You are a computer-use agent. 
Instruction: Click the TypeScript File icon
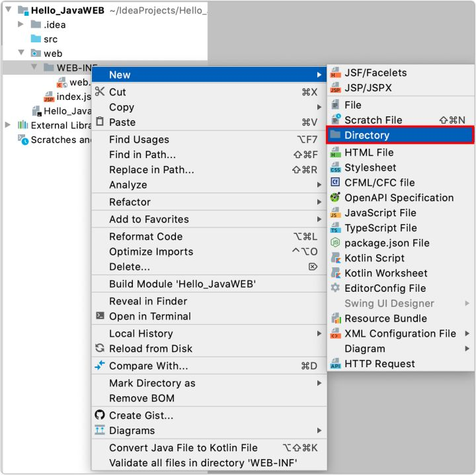(335, 228)
